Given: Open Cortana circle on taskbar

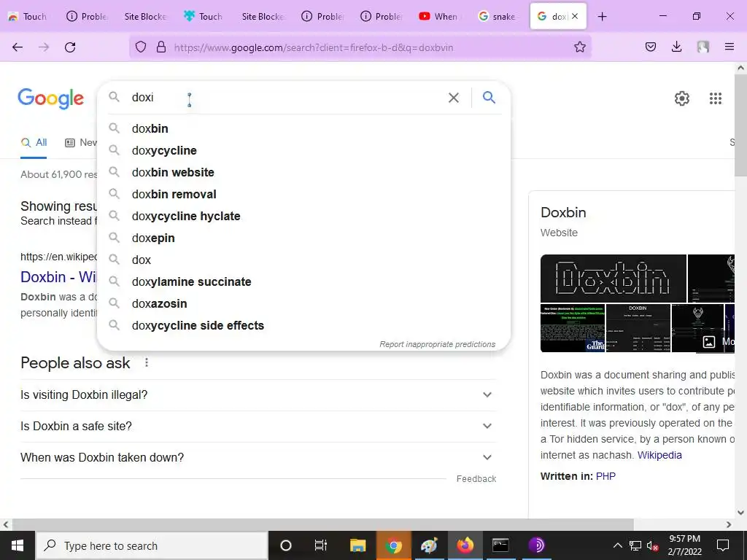Looking at the screenshot, I should coord(286,545).
